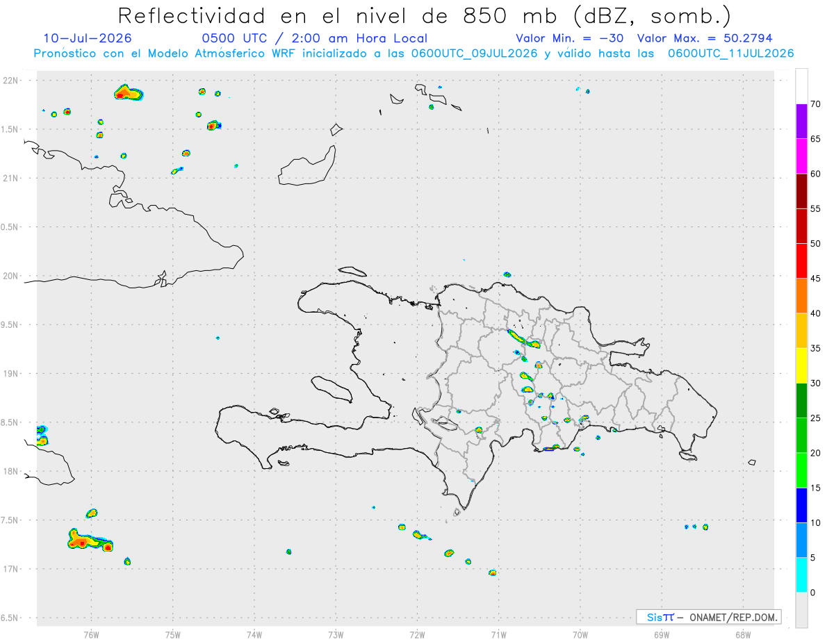Viewport: 834px width, 644px height.
Task: Pick the magenta 60–65 dBZ colorbar segment
Action: click(x=801, y=156)
